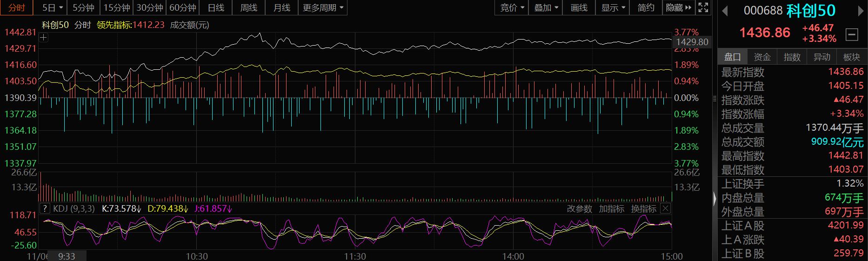Switch to the 日线 daily chart tab
Viewport: 868px width, 261px height.
(216, 7)
